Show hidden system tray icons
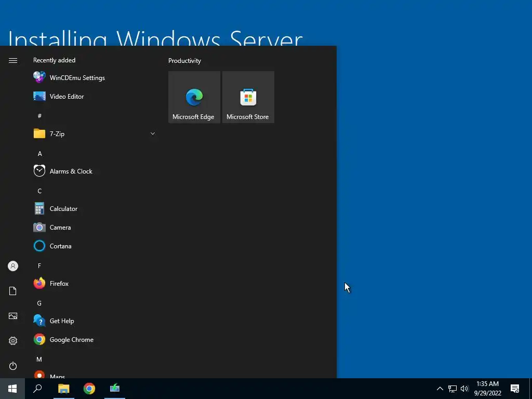The width and height of the screenshot is (532, 399). point(440,389)
